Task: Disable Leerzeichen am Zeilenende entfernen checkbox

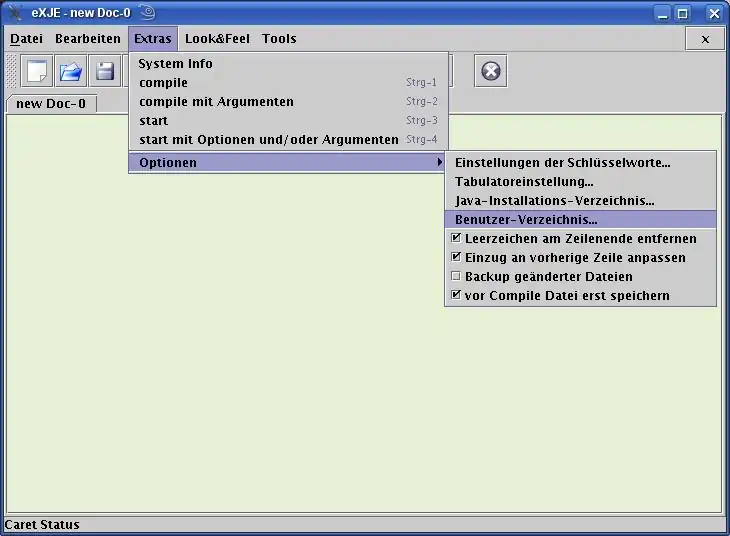Action: point(457,239)
